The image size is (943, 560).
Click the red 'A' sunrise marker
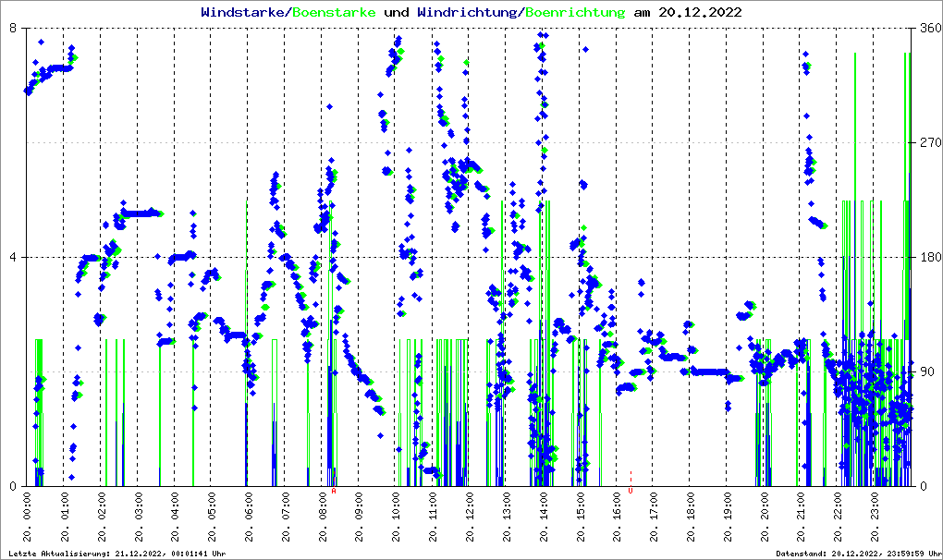point(334,491)
